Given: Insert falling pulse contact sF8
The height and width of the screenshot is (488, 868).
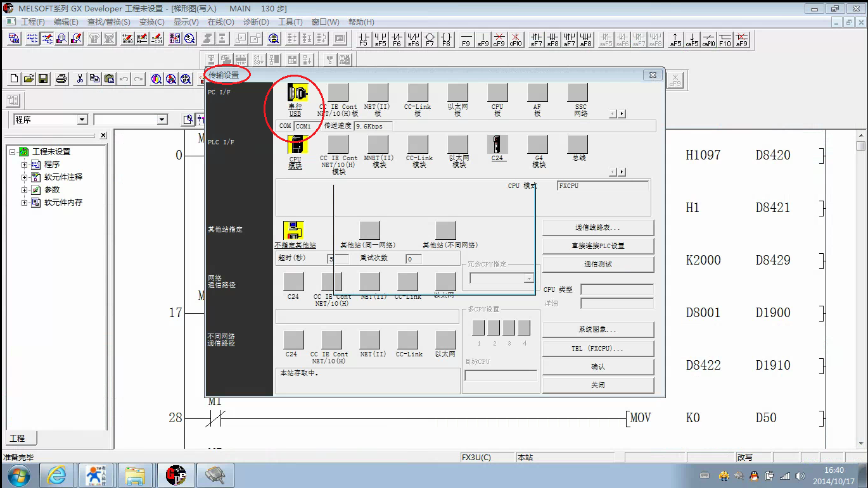Looking at the screenshot, I should point(553,40).
